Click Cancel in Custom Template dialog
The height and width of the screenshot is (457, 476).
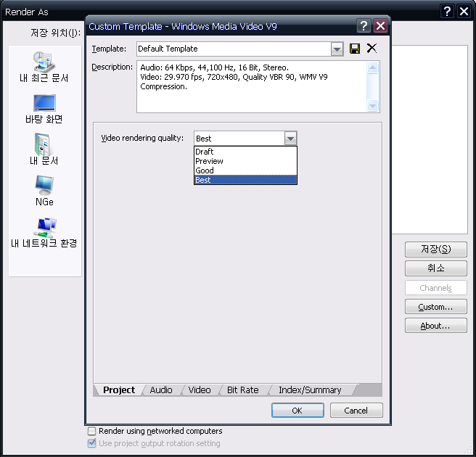click(356, 411)
